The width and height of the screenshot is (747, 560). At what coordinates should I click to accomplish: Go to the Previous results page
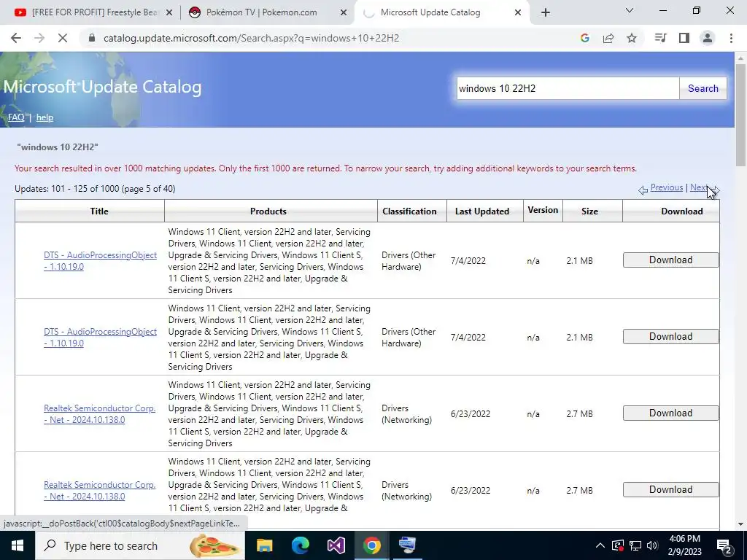point(667,187)
